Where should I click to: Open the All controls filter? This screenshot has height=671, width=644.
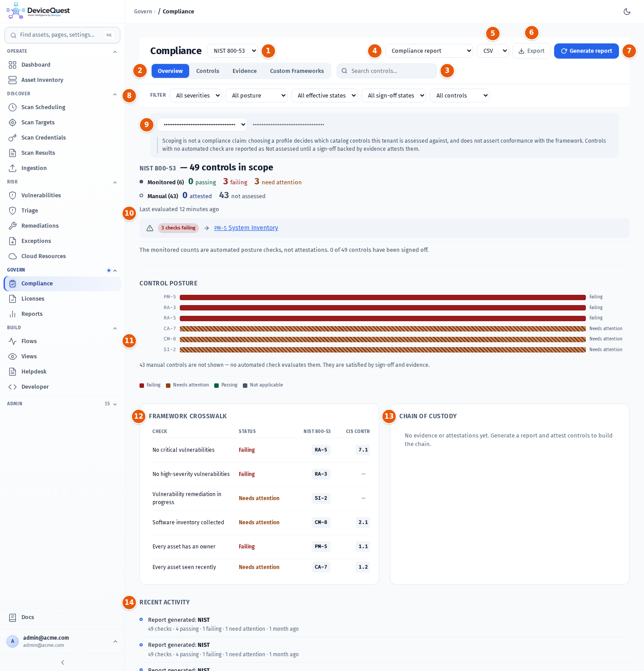point(460,95)
